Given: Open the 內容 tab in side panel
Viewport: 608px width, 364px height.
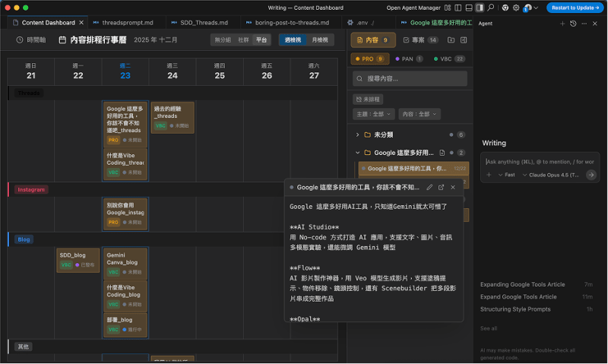Looking at the screenshot, I should coord(373,40).
